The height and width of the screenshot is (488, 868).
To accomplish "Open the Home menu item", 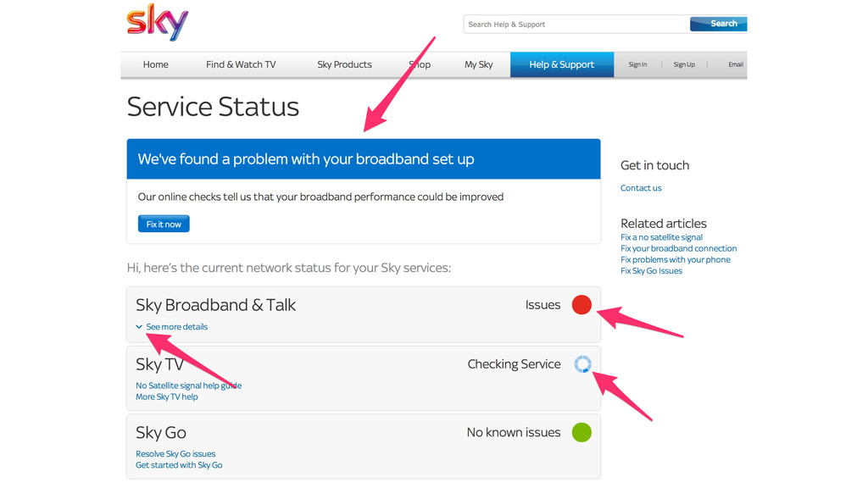I will point(156,64).
